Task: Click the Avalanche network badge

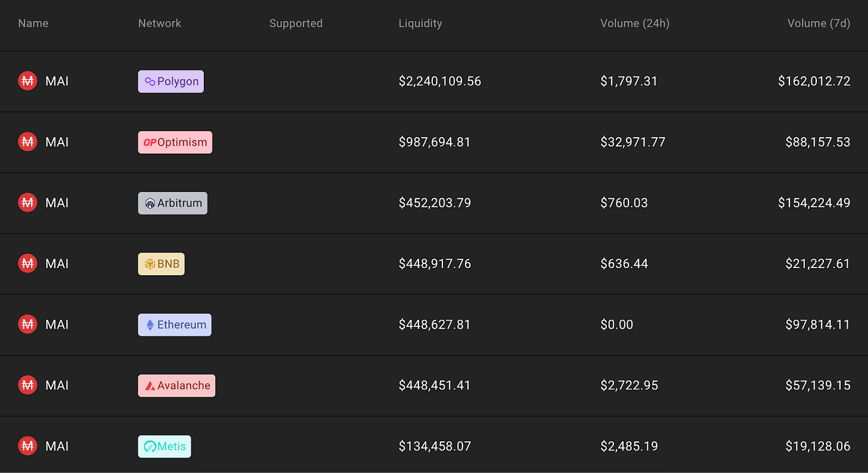Action: point(176,385)
